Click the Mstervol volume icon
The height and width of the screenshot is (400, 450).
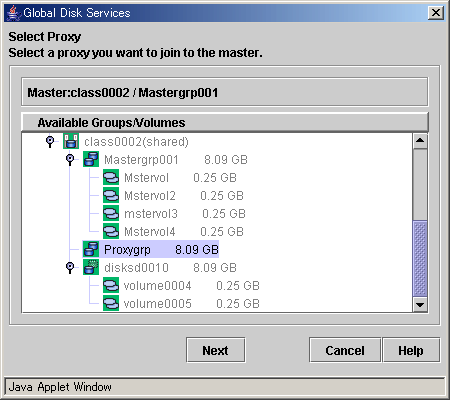point(111,177)
